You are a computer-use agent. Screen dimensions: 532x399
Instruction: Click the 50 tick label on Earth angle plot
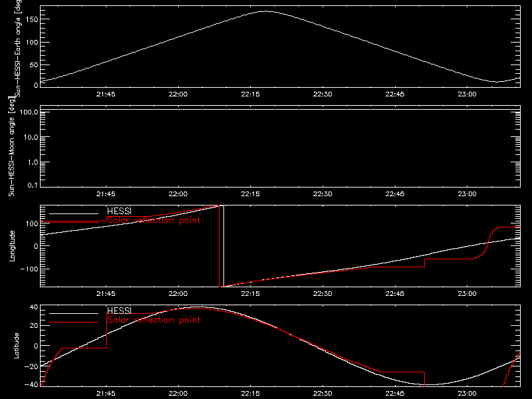pos(34,65)
